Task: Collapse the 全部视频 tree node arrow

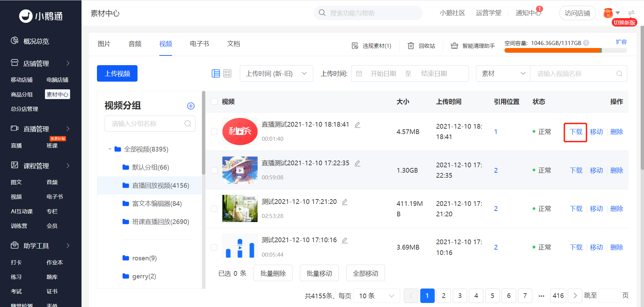Action: pyautogui.click(x=110, y=149)
